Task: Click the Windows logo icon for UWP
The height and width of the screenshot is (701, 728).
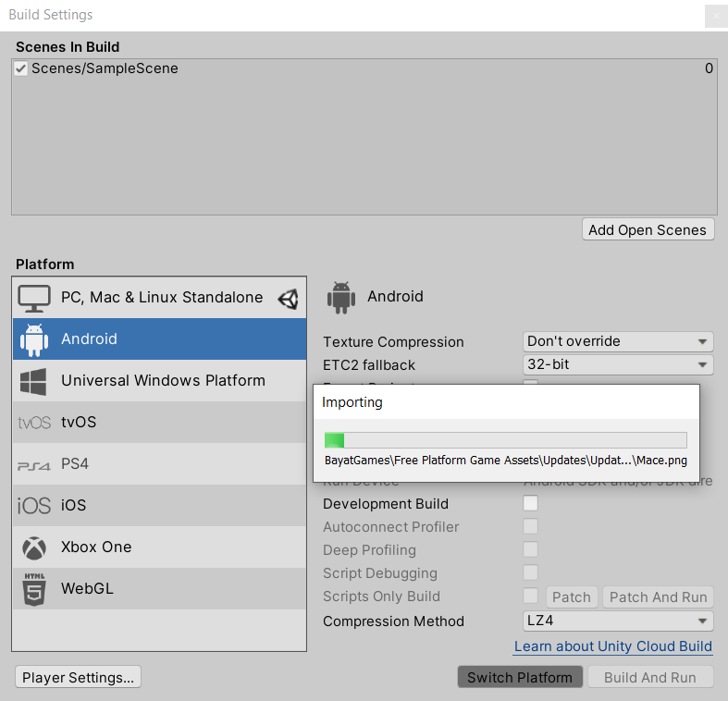Action: pos(33,382)
